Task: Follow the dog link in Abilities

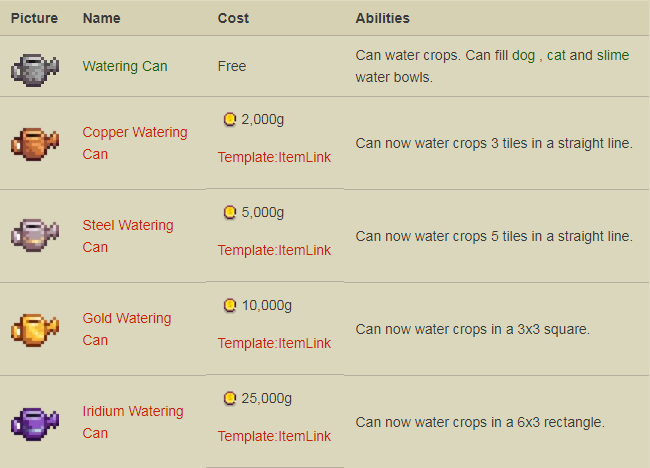Action: [523, 55]
